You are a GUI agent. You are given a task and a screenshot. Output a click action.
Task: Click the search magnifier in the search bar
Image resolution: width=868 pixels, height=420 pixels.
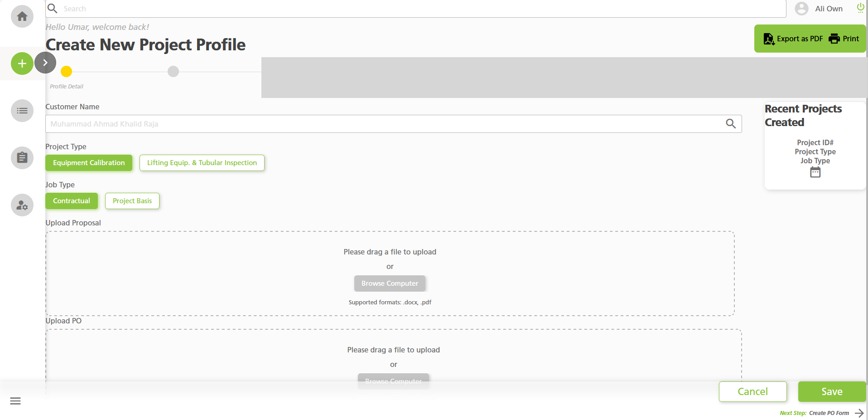52,8
